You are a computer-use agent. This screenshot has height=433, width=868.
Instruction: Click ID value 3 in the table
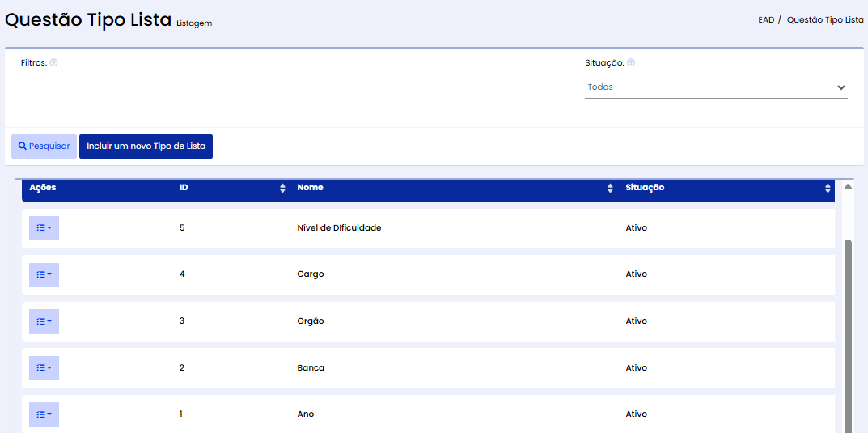click(x=182, y=321)
